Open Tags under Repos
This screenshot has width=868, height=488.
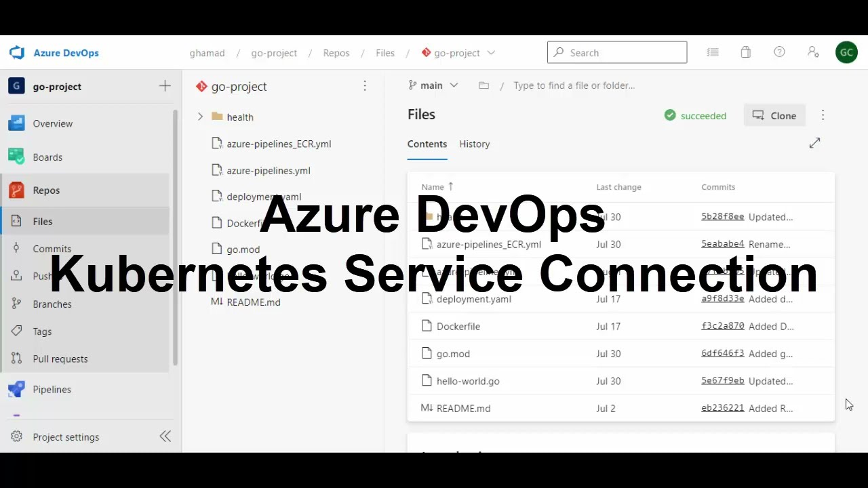[x=42, y=331]
